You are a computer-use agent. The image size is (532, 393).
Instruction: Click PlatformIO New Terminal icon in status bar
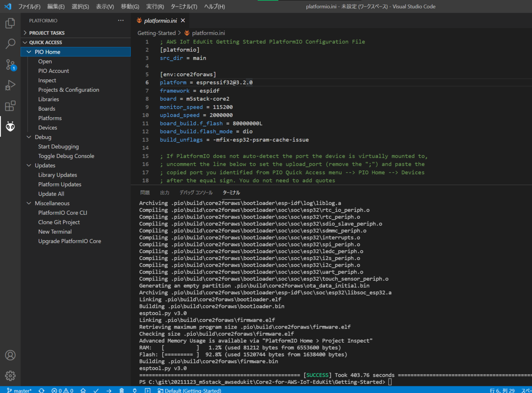(x=147, y=390)
